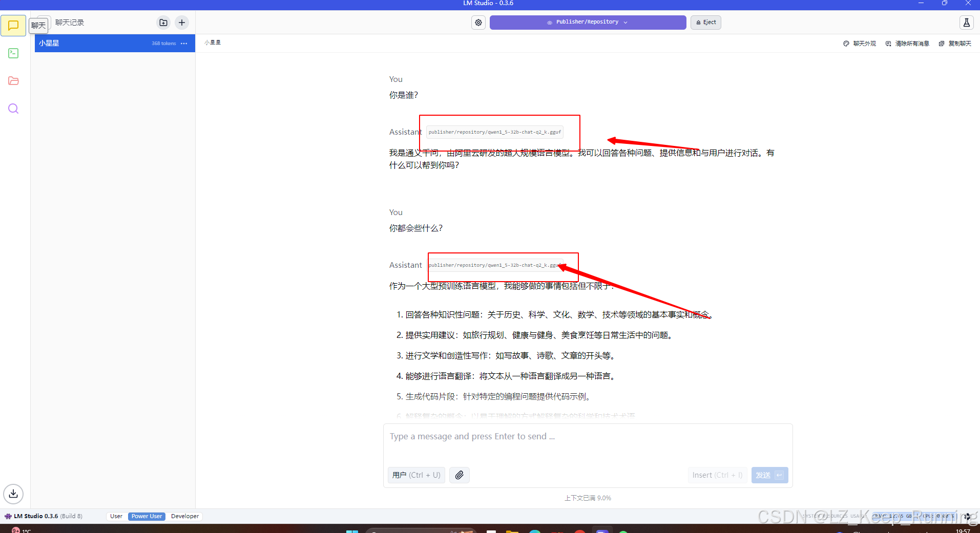Screen dimensions: 980x533
Task: Open the Chat tab in left sidebar
Action: click(x=13, y=26)
